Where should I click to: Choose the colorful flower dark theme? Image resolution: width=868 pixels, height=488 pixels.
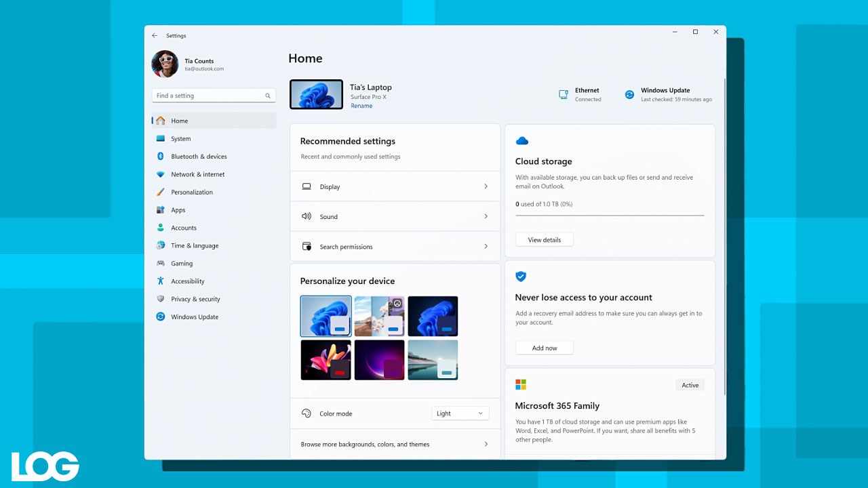point(325,360)
